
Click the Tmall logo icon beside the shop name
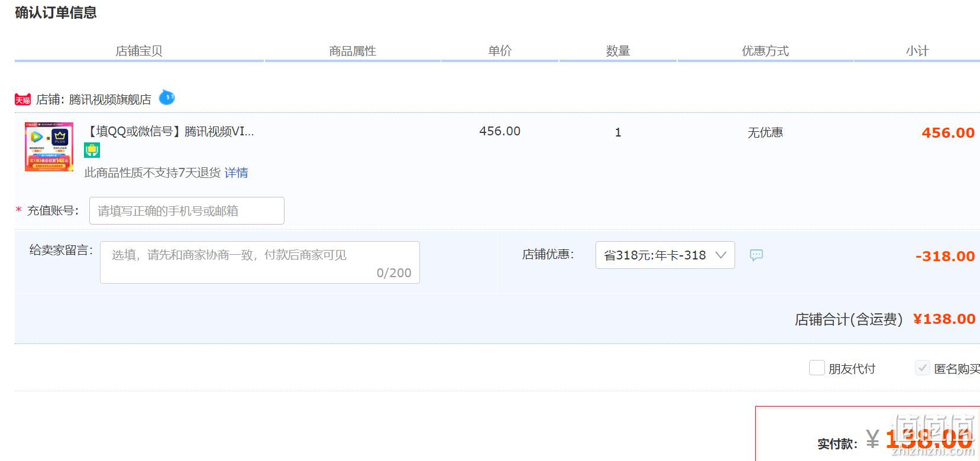tap(22, 99)
